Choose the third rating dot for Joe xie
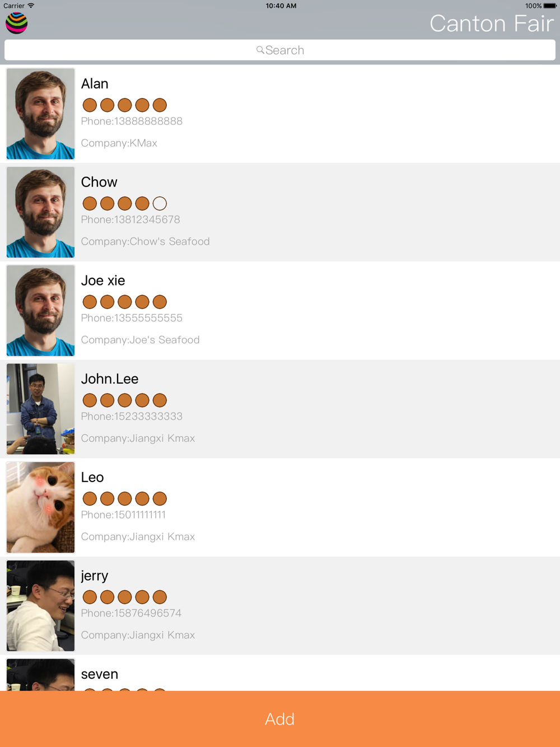Viewport: 560px width, 747px height. click(x=125, y=302)
